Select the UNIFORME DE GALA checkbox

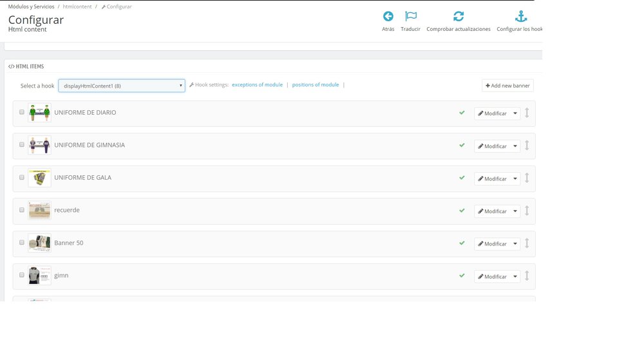[22, 177]
